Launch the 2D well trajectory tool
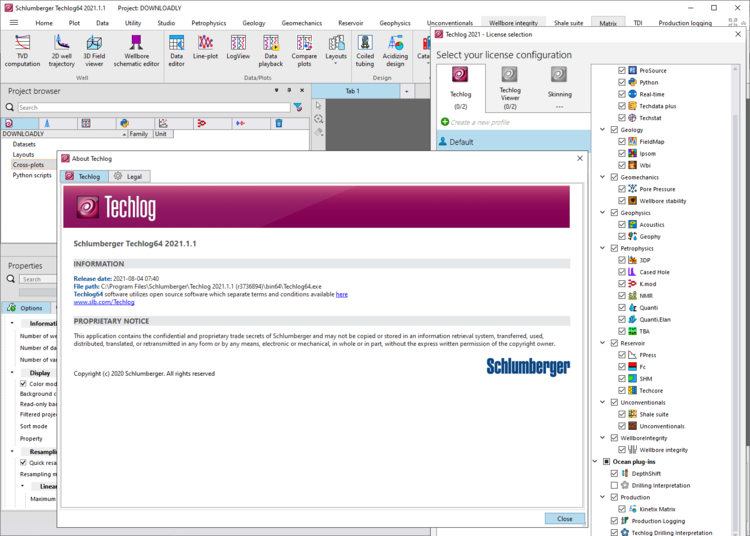 (61, 49)
